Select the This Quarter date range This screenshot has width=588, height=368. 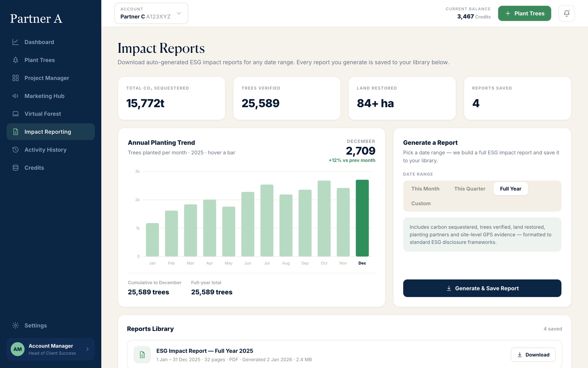point(469,189)
